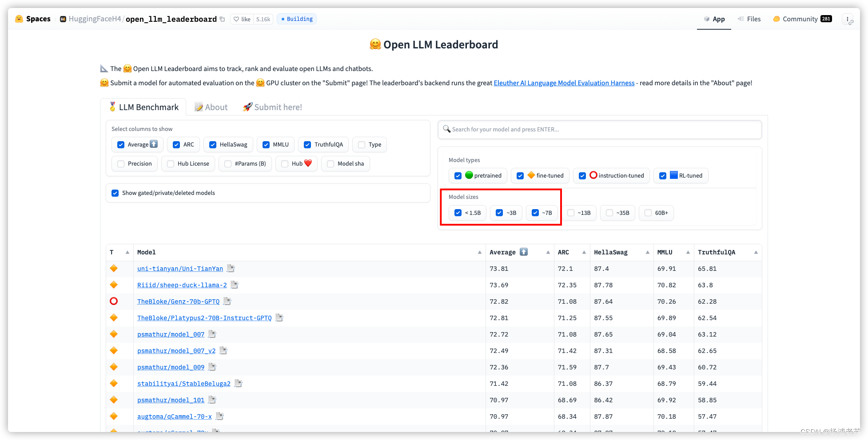Open the uni-tianyan/Uni-TianYan model link
Screen dimensions: 868x440
click(x=180, y=269)
